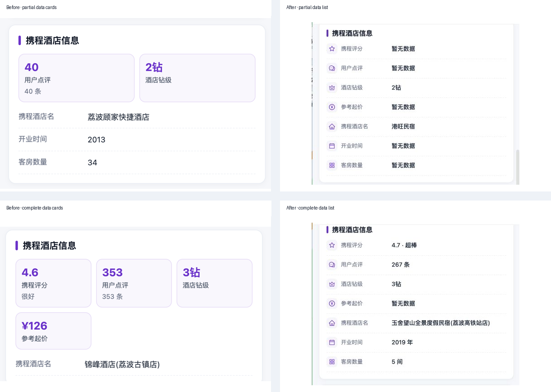Click 暂无数据 next to 参考起价 in partial list
This screenshot has height=392, width=551.
pyautogui.click(x=403, y=107)
